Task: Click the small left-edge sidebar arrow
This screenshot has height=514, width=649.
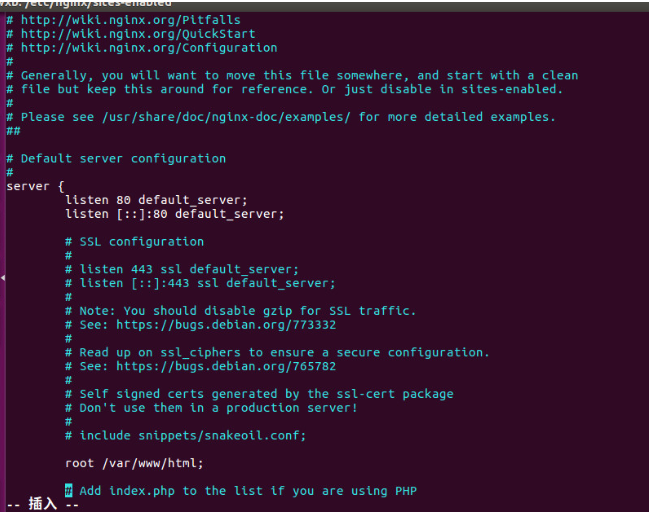Action: tap(4, 278)
